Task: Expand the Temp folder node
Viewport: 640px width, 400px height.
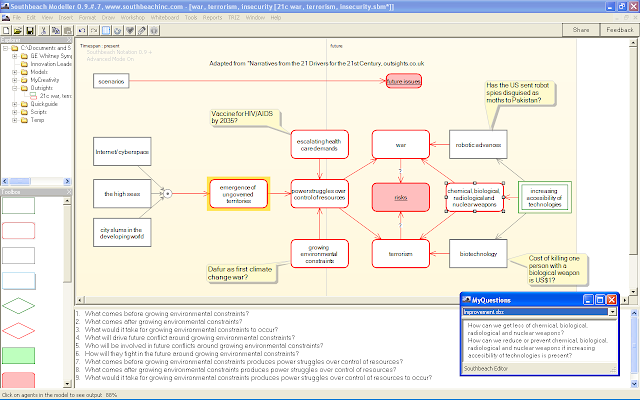Action: [x=15, y=120]
